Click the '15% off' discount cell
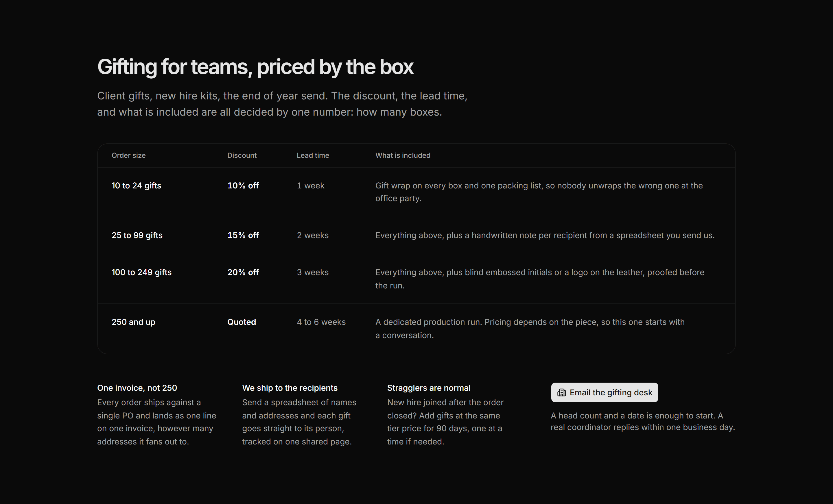The width and height of the screenshot is (833, 504). point(243,235)
